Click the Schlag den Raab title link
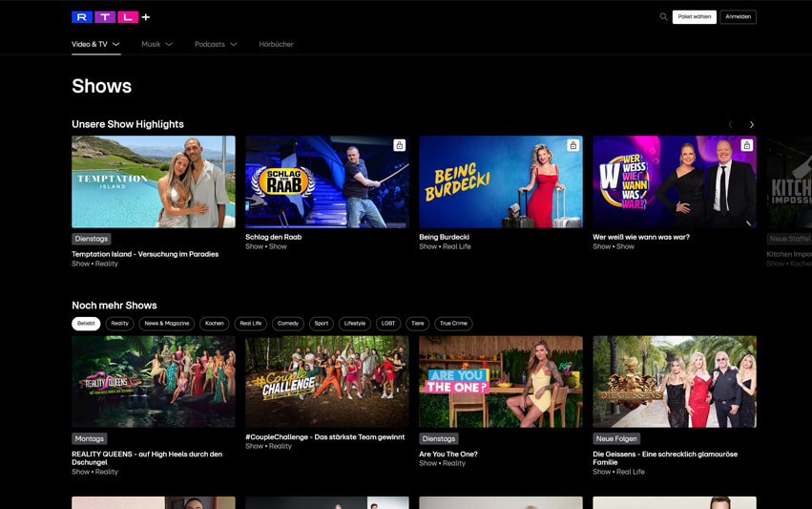Viewport: 812px width, 509px height. point(274,237)
